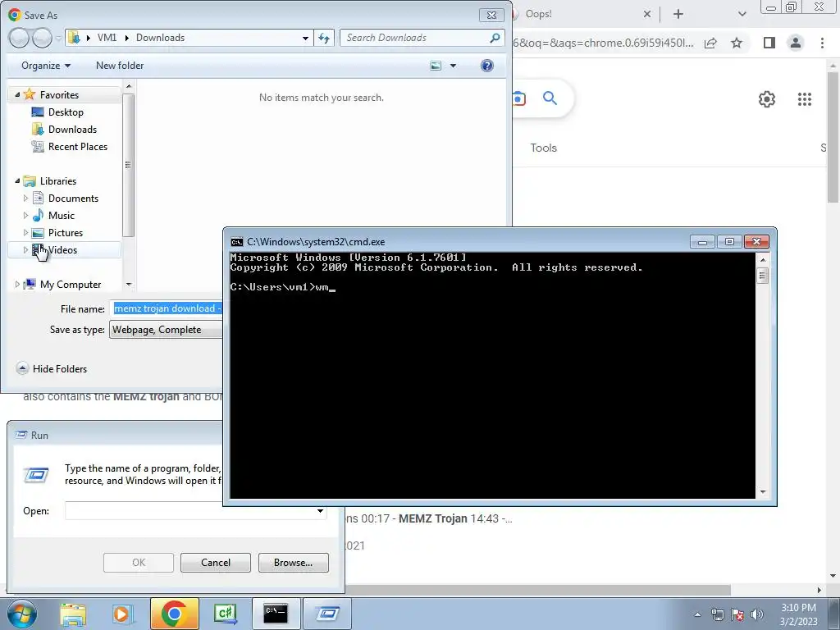Open Google apps grid
This screenshot has width=840, height=630.
pyautogui.click(x=804, y=99)
